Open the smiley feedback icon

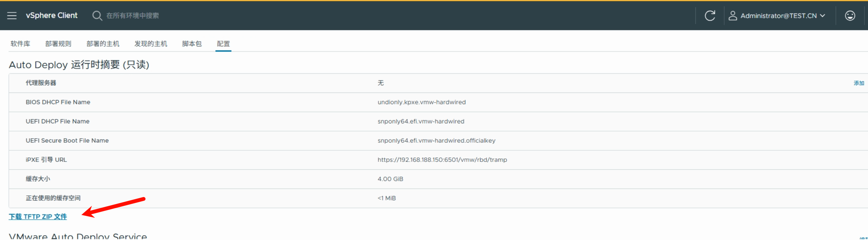tap(850, 15)
